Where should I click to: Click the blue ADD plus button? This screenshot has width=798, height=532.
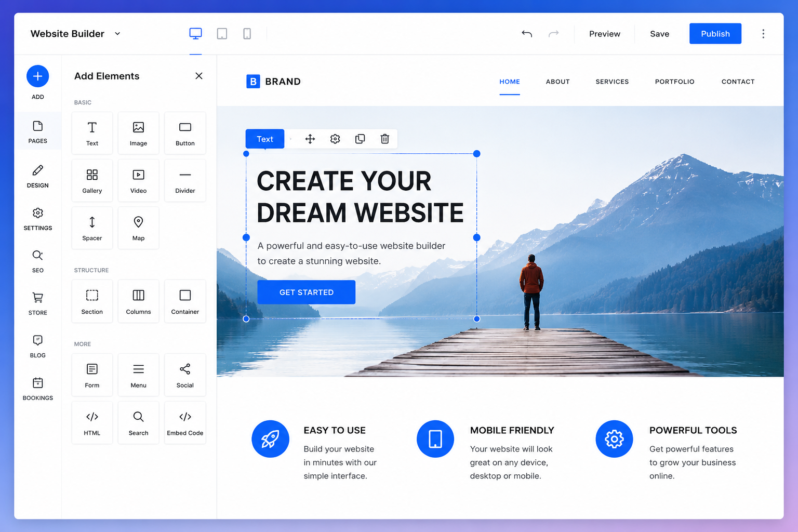coord(38,76)
